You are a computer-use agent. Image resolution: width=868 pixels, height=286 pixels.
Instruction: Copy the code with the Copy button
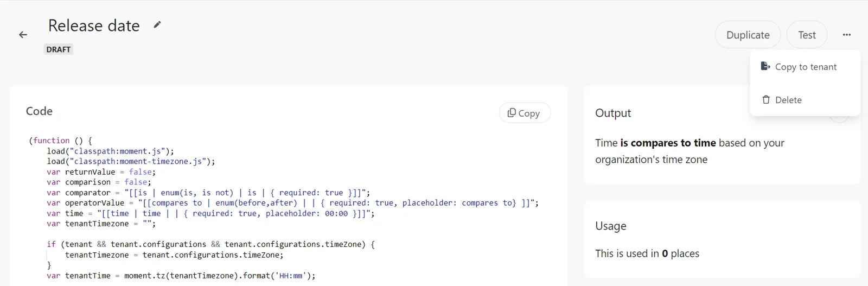525,113
